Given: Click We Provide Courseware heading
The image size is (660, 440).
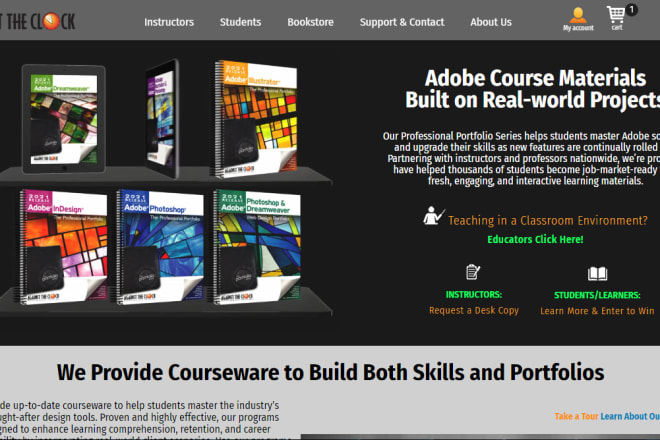Looking at the screenshot, I should click(x=330, y=372).
